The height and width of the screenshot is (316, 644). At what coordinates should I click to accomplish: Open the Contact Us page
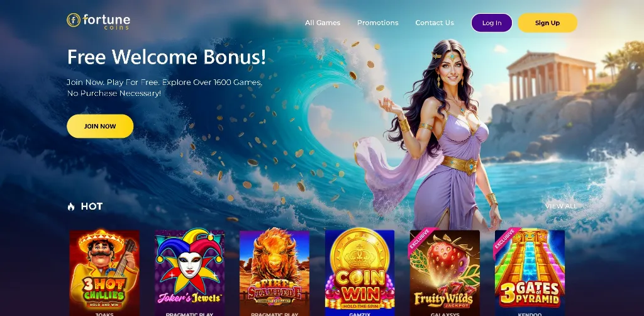[435, 23]
